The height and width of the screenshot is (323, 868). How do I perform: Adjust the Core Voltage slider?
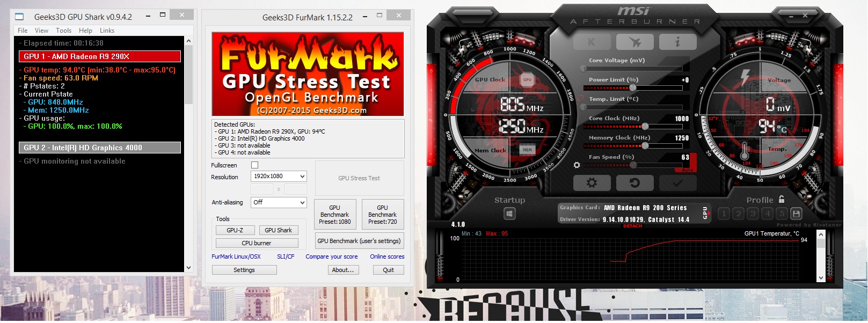[x=632, y=69]
